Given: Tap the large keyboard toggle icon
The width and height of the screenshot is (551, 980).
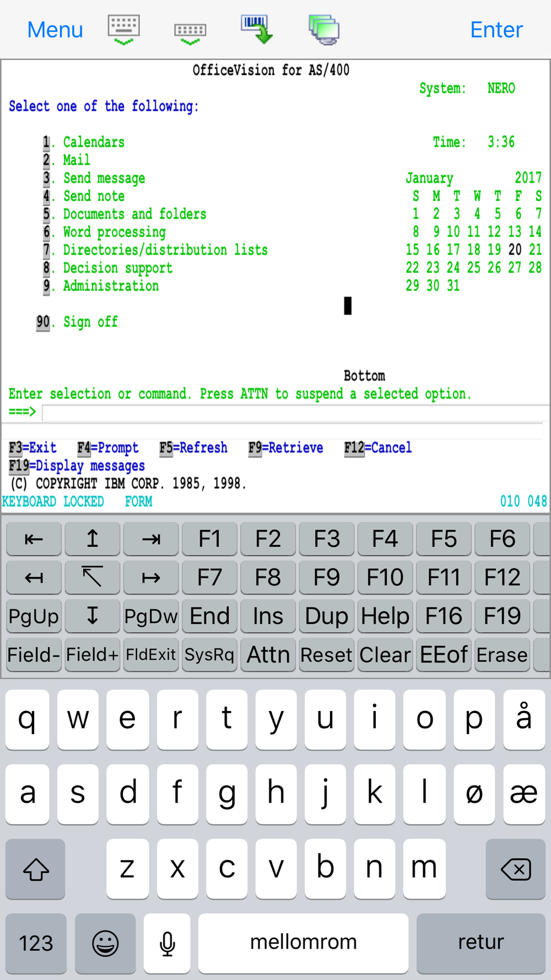Looking at the screenshot, I should 124,30.
